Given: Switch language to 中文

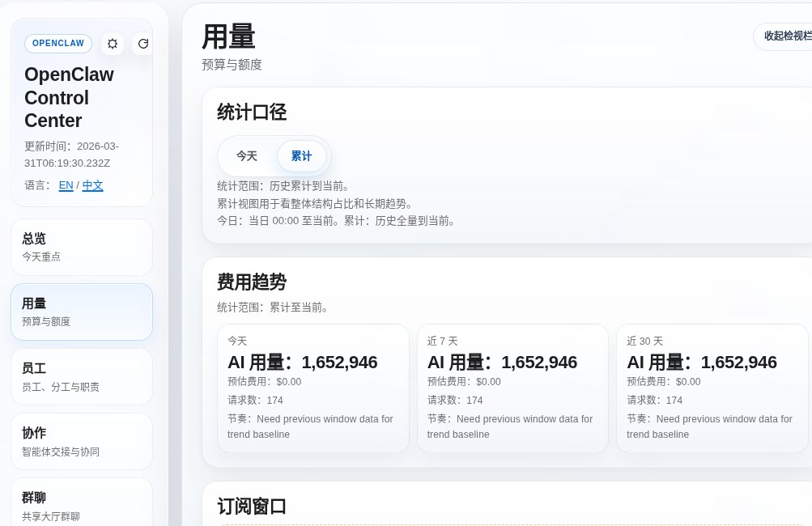Looking at the screenshot, I should pyautogui.click(x=93, y=185).
